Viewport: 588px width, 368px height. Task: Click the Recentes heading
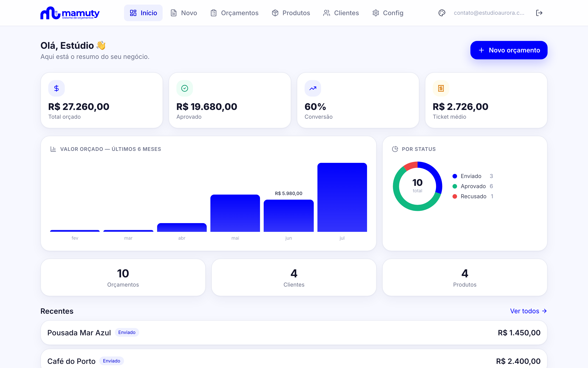coord(57,311)
